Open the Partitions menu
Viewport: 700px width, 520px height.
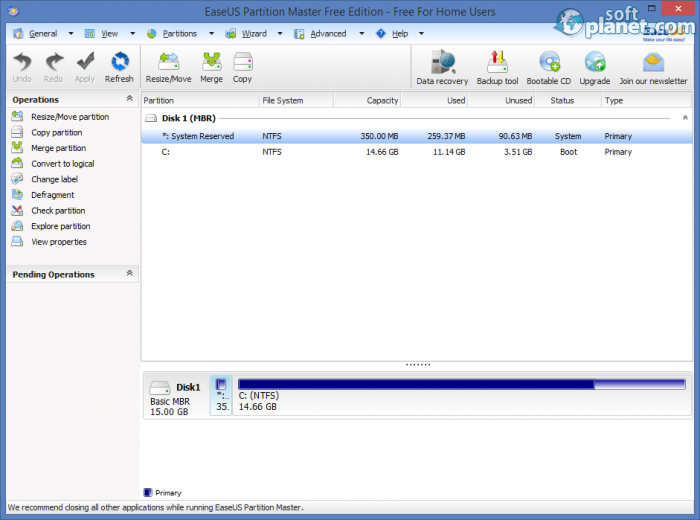(179, 33)
